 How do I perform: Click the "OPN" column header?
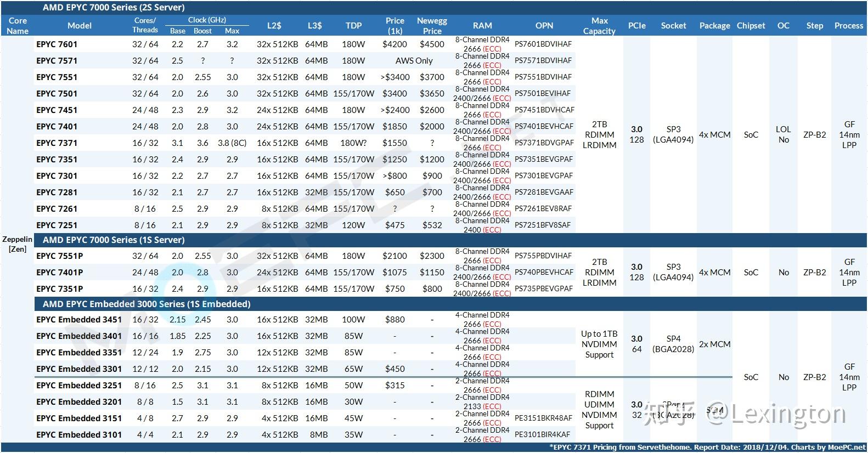pyautogui.click(x=544, y=26)
